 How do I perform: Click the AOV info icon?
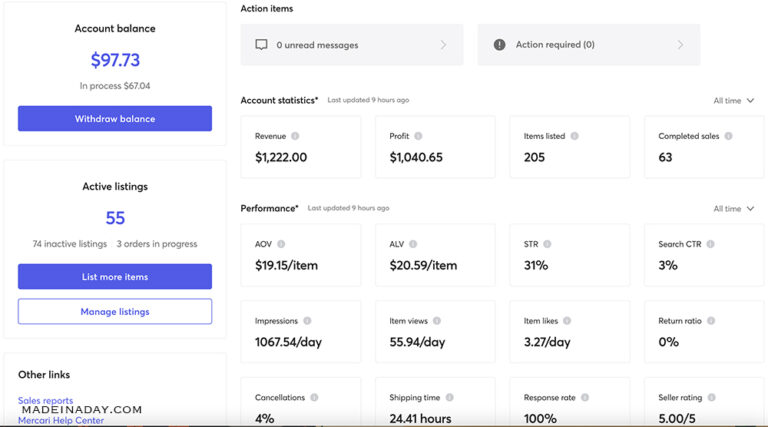[281, 244]
